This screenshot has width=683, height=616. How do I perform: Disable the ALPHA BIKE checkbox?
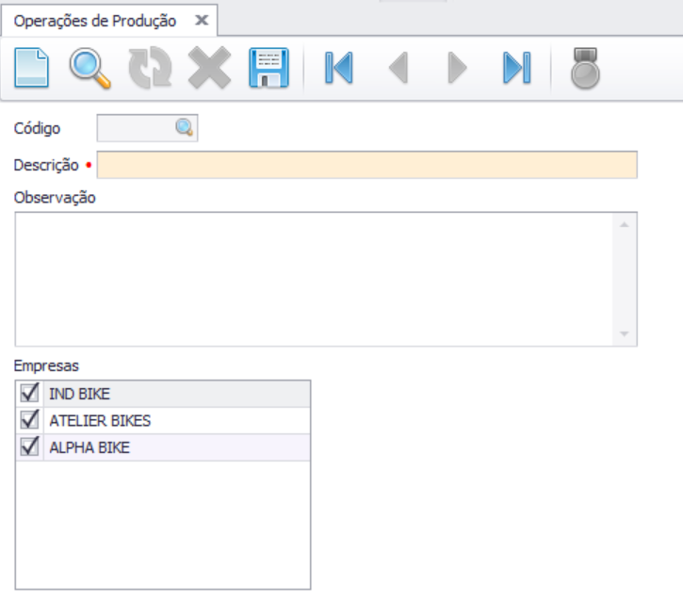click(29, 447)
